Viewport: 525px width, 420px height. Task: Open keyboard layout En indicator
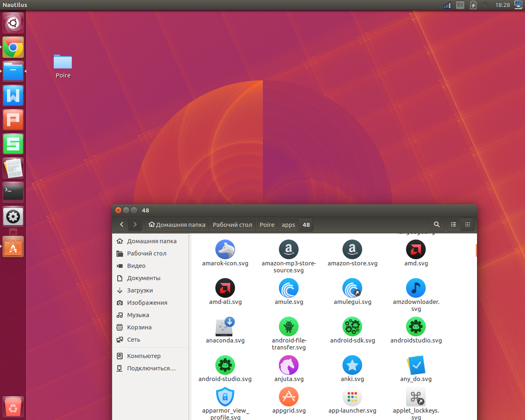(460, 5)
